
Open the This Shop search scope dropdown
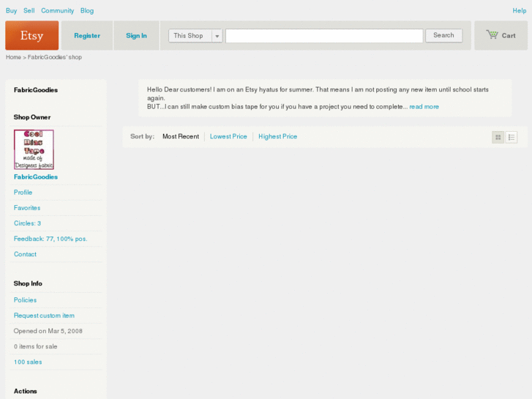[195, 36]
